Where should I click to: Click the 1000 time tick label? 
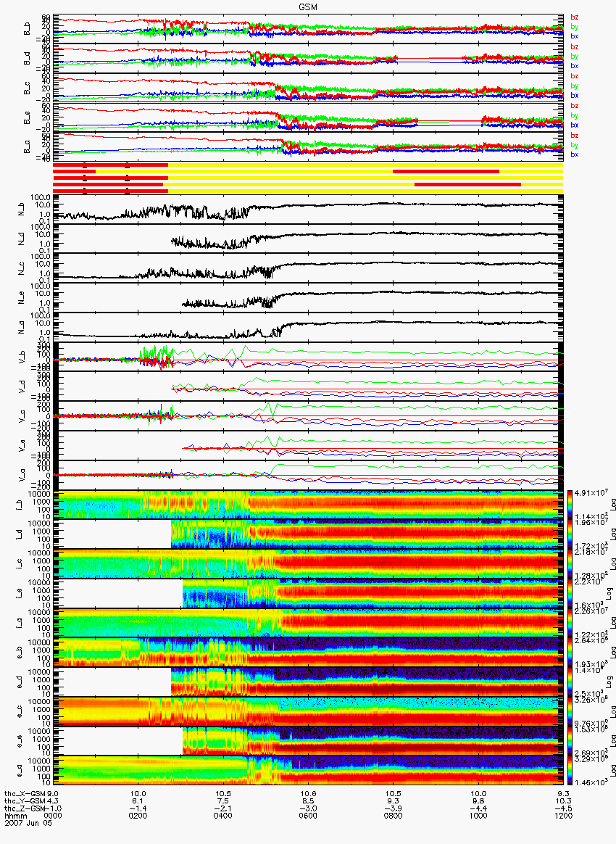(478, 816)
